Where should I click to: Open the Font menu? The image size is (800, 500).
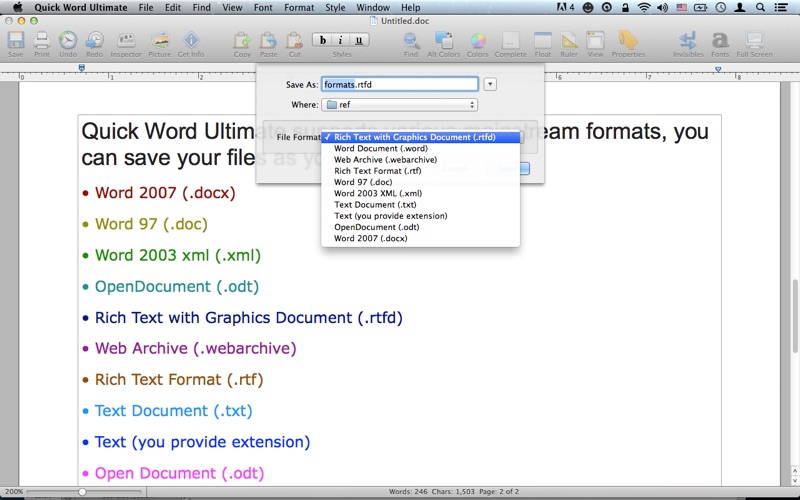263,7
